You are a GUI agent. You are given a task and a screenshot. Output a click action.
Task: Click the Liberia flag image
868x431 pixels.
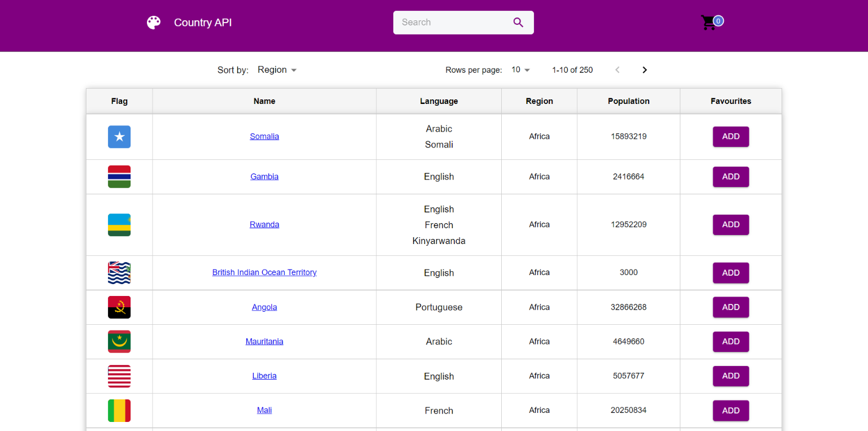(x=119, y=376)
